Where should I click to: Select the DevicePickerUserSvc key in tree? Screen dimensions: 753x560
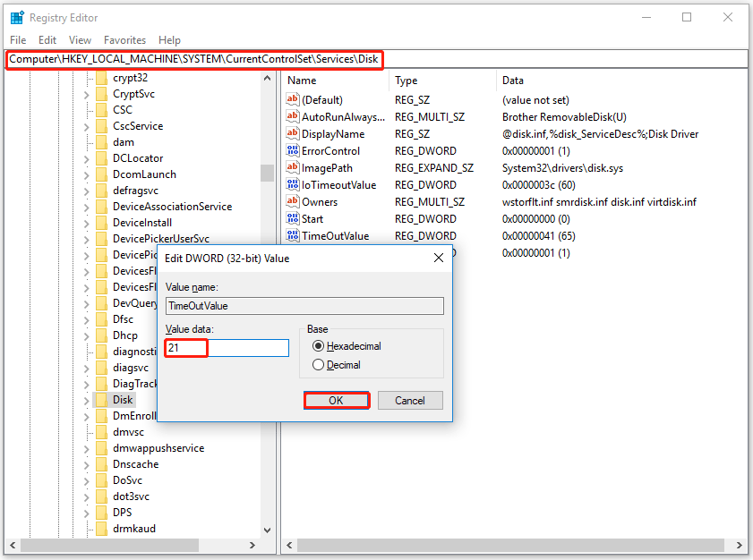coord(161,239)
